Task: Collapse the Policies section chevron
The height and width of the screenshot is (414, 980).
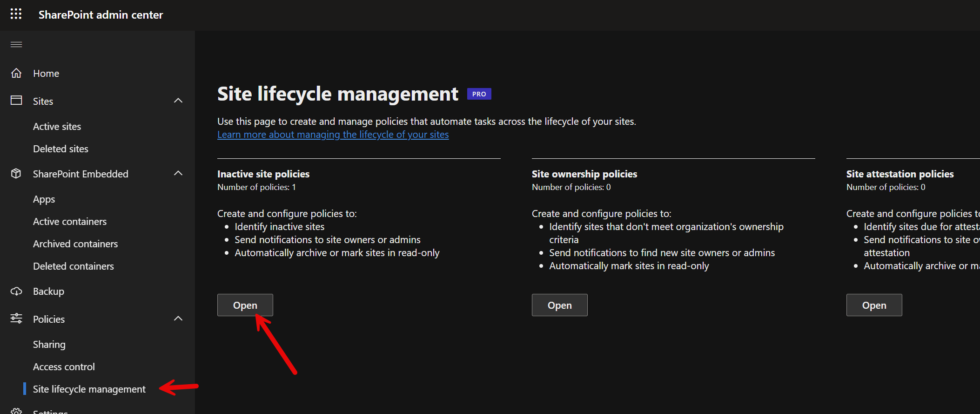Action: pos(178,319)
